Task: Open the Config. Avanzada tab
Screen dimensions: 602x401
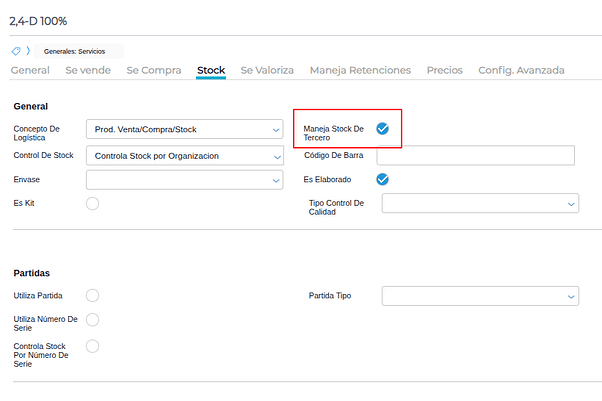Action: [x=521, y=71]
